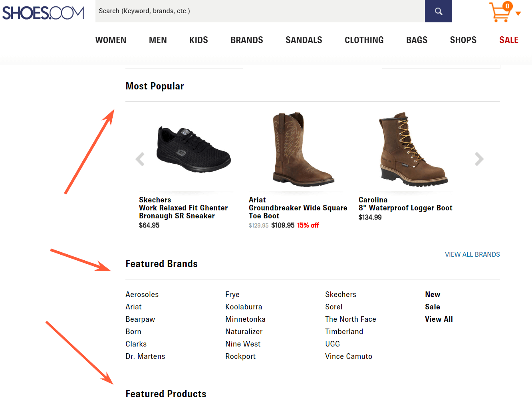The width and height of the screenshot is (532, 404).
Task: Open the SANDALS menu
Action: coord(304,40)
